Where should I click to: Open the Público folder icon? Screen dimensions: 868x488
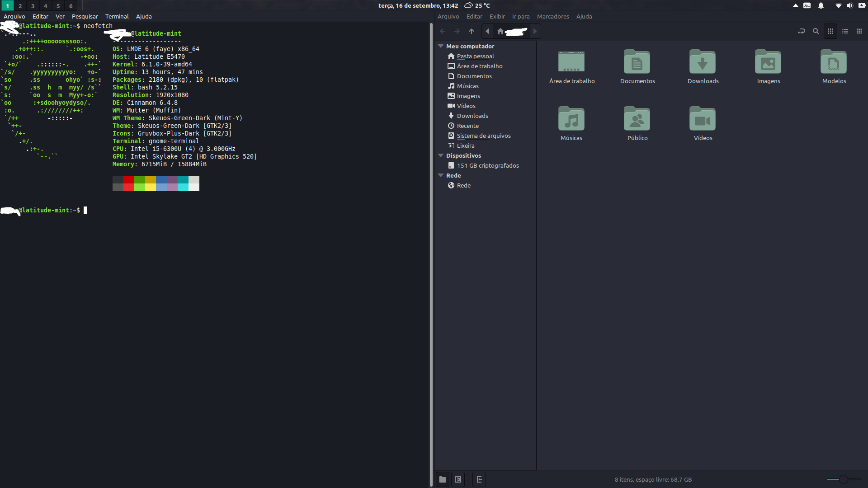click(637, 119)
